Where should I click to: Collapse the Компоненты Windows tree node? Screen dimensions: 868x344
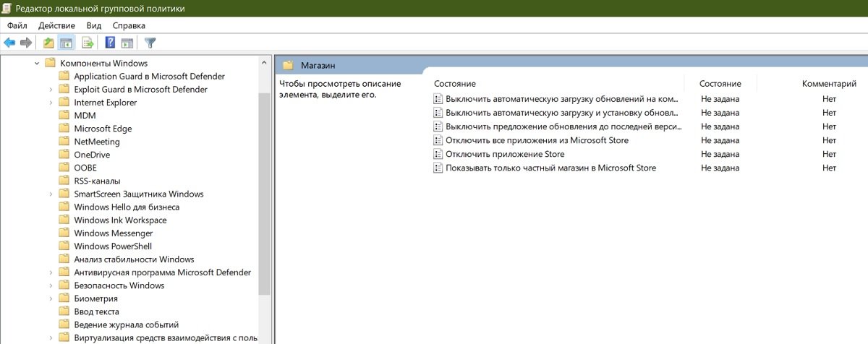(x=37, y=64)
